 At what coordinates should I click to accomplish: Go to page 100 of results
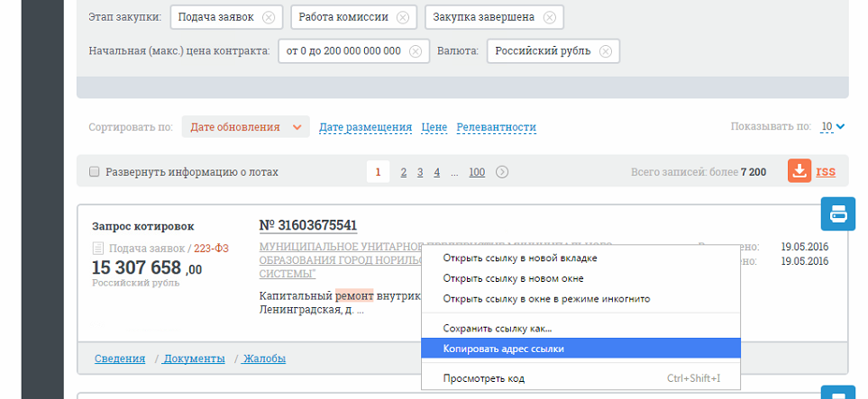pos(477,172)
